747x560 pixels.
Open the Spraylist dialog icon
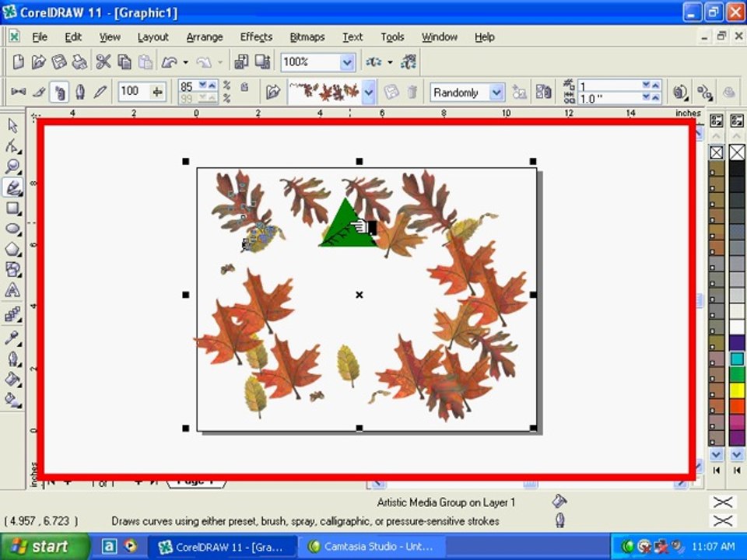coord(543,92)
